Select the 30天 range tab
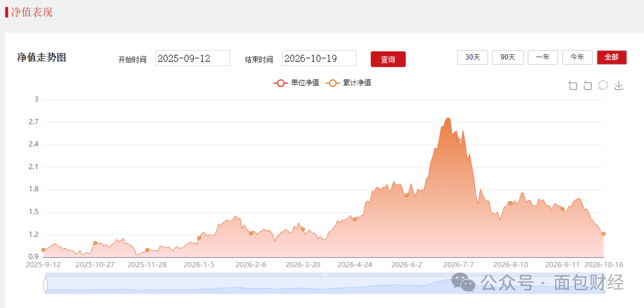Image resolution: width=644 pixels, height=308 pixels. (x=473, y=57)
